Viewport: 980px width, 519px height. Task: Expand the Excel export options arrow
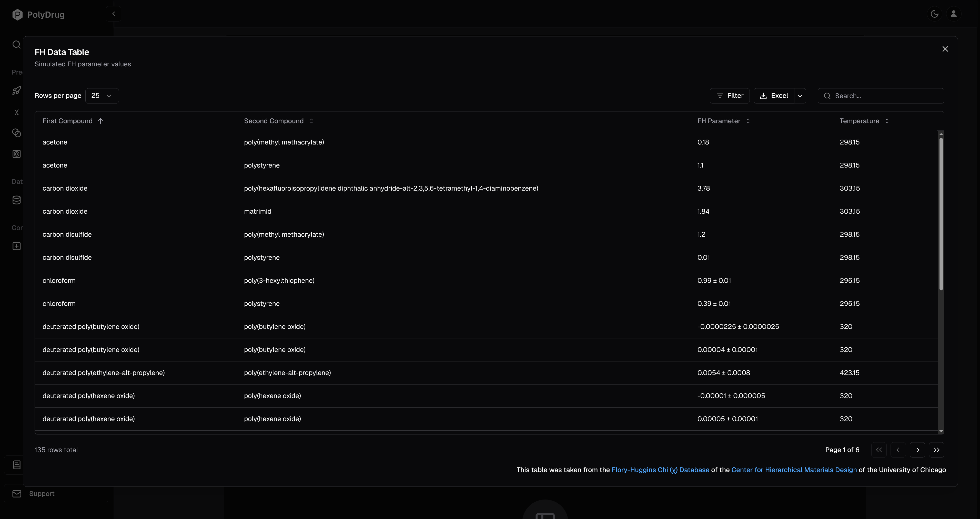800,96
